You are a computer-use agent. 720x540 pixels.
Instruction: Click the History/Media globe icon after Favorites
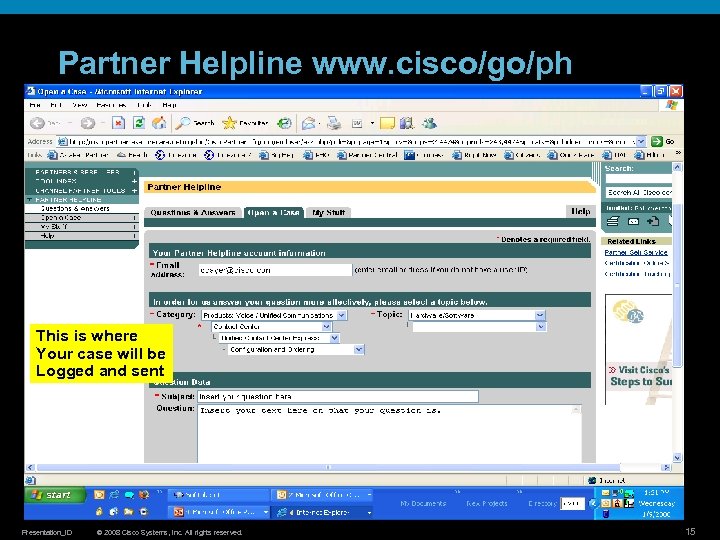[x=284, y=123]
